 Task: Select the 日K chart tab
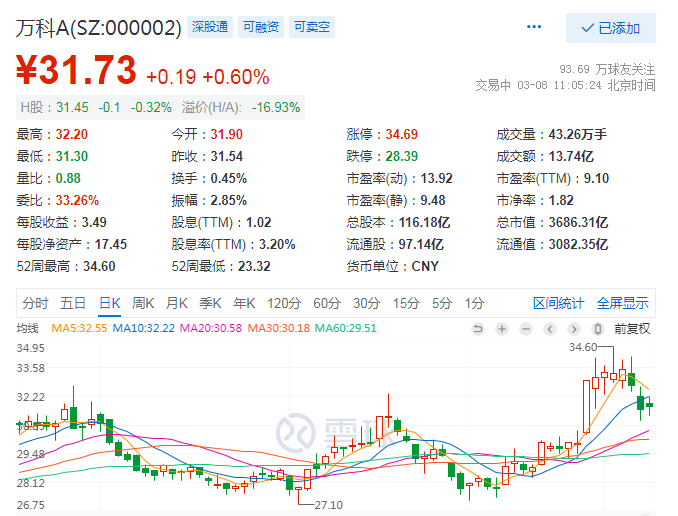point(110,303)
